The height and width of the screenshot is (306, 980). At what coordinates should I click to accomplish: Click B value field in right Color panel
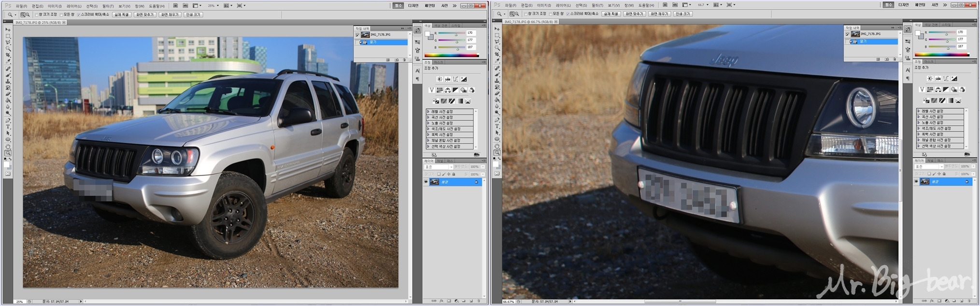(x=961, y=46)
